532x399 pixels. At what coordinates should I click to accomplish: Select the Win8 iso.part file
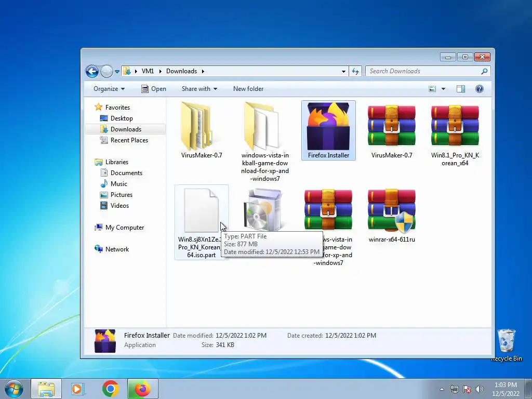coord(202,222)
